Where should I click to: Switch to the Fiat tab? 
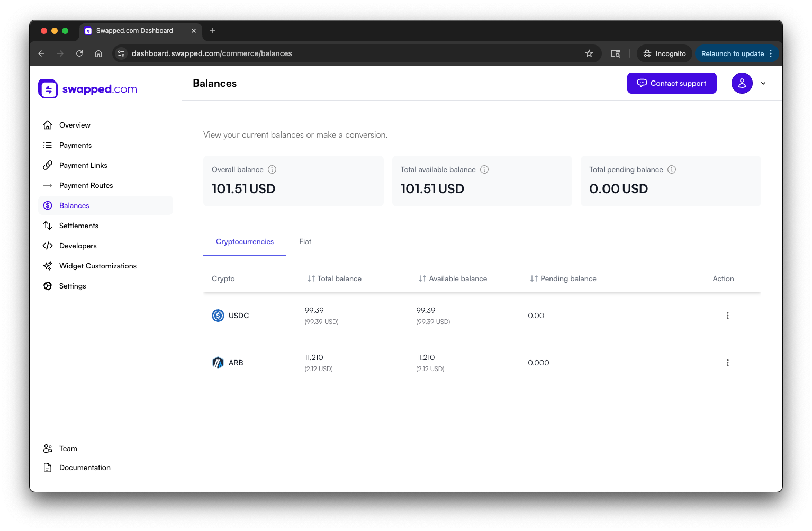click(x=305, y=241)
